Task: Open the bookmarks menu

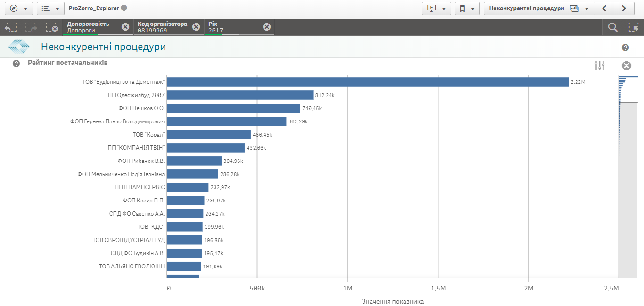Action: point(467,8)
